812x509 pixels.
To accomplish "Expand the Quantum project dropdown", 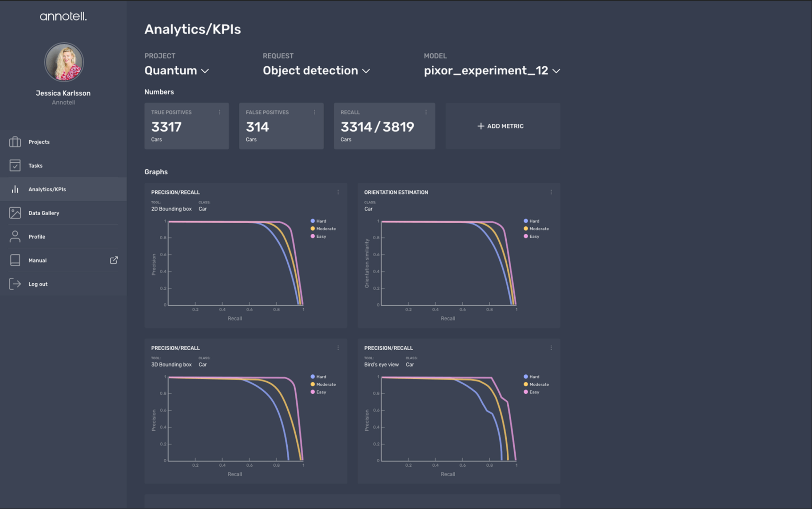I will pos(177,70).
